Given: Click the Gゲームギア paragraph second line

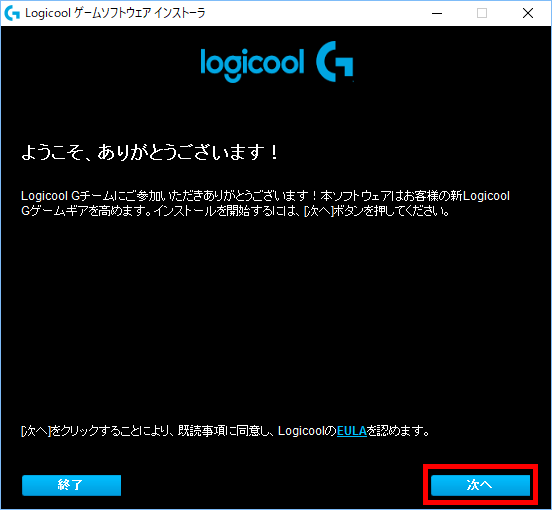Looking at the screenshot, I should [x=235, y=211].
